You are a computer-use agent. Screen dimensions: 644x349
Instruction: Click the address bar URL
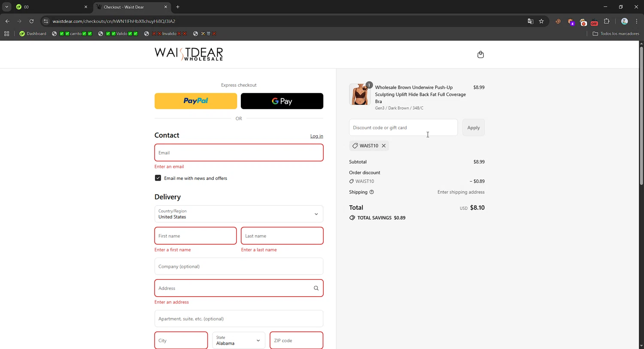[x=114, y=21]
